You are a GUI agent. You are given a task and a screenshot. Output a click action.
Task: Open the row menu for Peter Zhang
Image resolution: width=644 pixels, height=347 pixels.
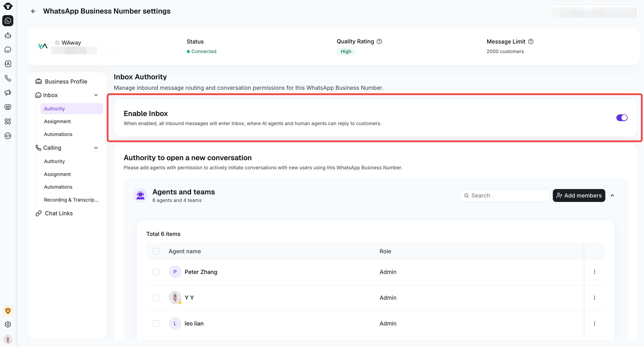click(x=594, y=272)
